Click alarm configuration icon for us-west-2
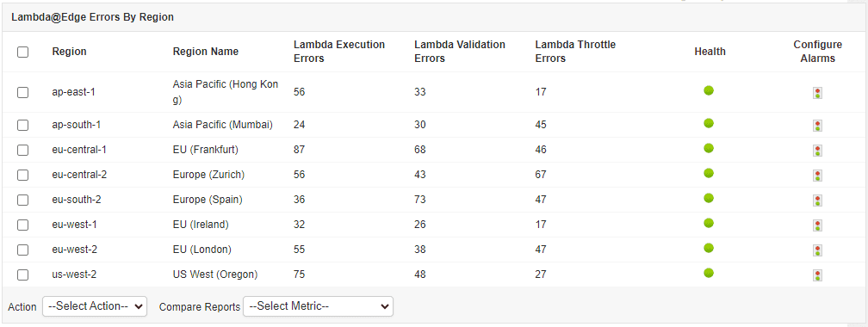The image size is (868, 327). pyautogui.click(x=817, y=275)
